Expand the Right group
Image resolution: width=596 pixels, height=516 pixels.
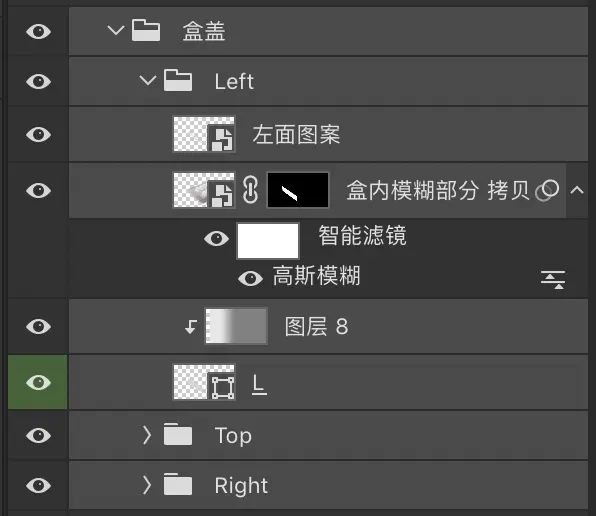[147, 485]
